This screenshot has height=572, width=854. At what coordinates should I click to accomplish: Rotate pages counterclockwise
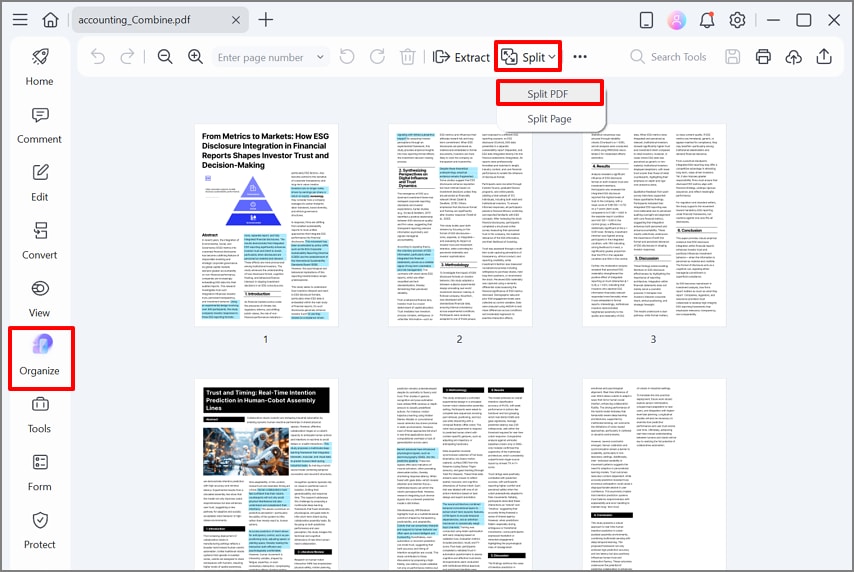click(x=347, y=57)
